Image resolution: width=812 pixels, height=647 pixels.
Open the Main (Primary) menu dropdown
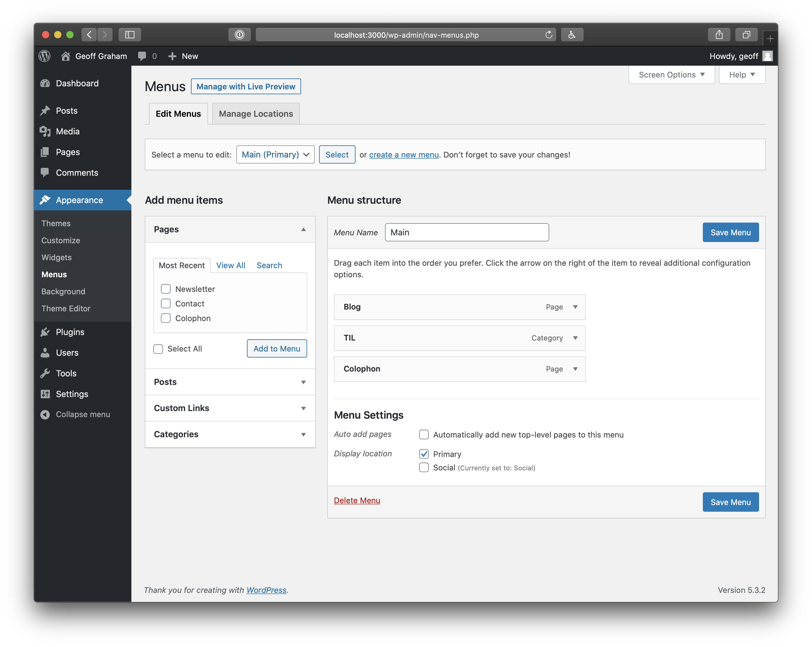pyautogui.click(x=275, y=154)
